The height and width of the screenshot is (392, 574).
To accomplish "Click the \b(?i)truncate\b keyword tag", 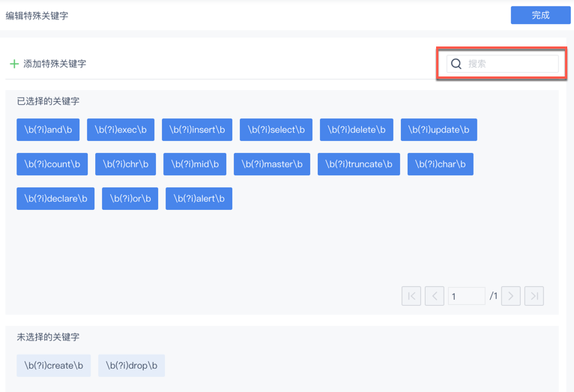I will tap(358, 164).
